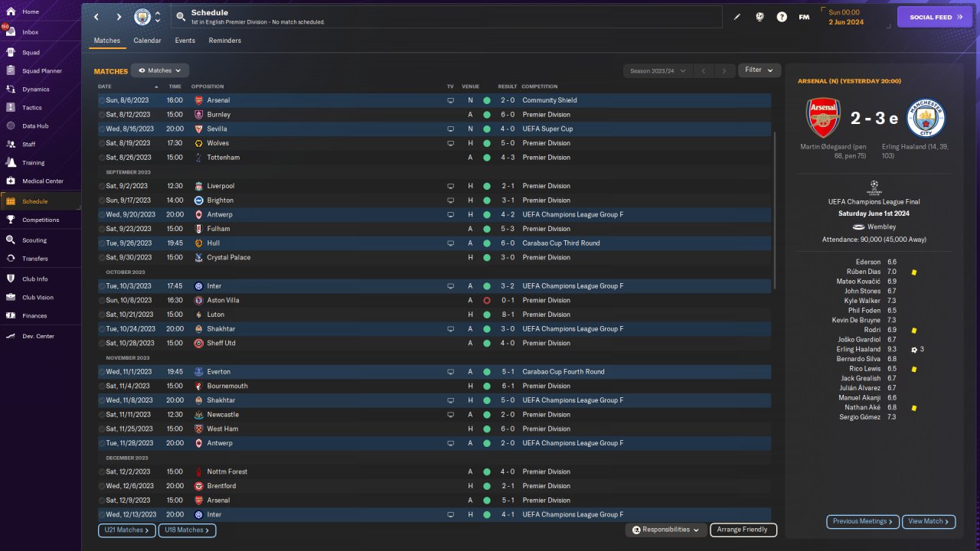980x551 pixels.
Task: Select the Everton Carabao Cup Fourth Round row
Action: [434, 371]
